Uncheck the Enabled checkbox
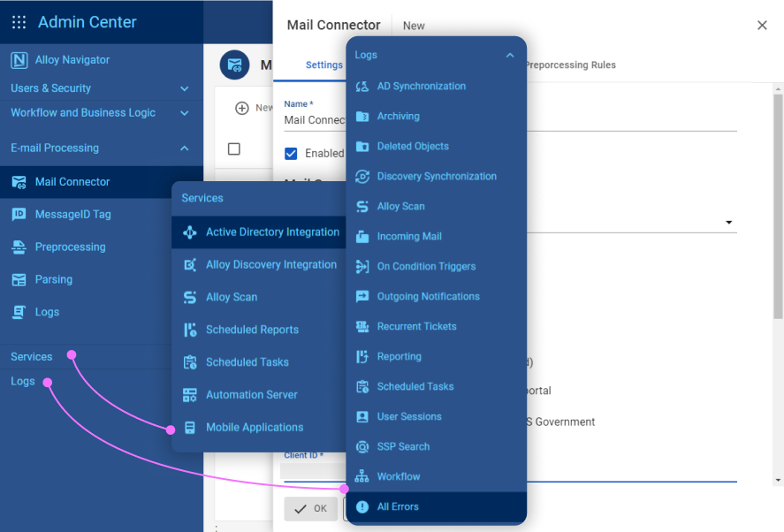This screenshot has height=532, width=784. (x=291, y=154)
